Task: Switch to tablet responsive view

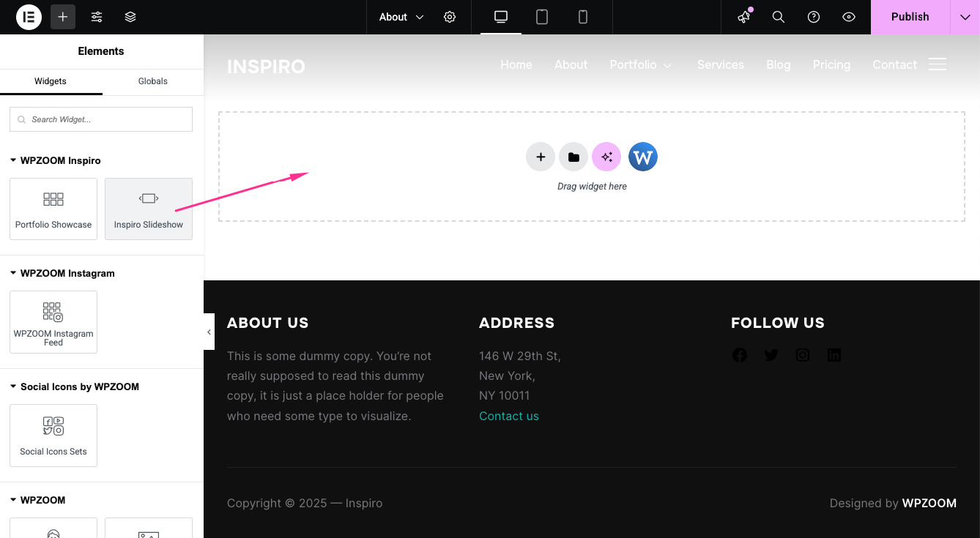Action: tap(542, 17)
